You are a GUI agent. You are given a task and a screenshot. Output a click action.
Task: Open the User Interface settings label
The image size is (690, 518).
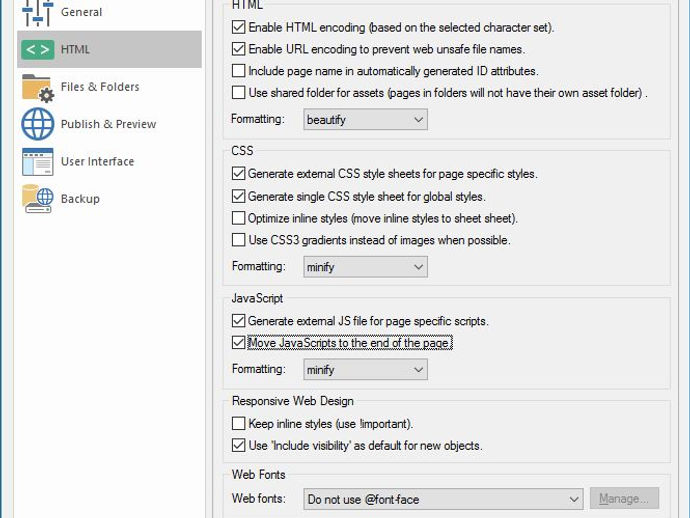97,162
